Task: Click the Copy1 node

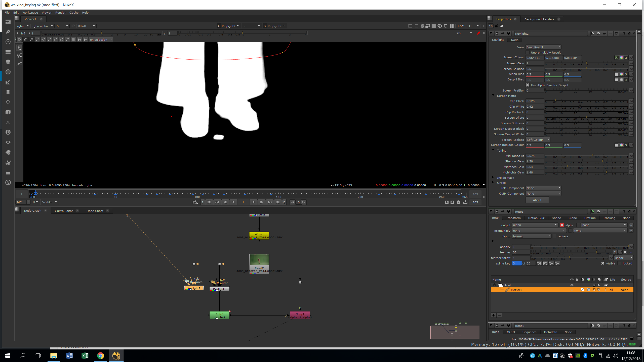Action: (x=300, y=315)
